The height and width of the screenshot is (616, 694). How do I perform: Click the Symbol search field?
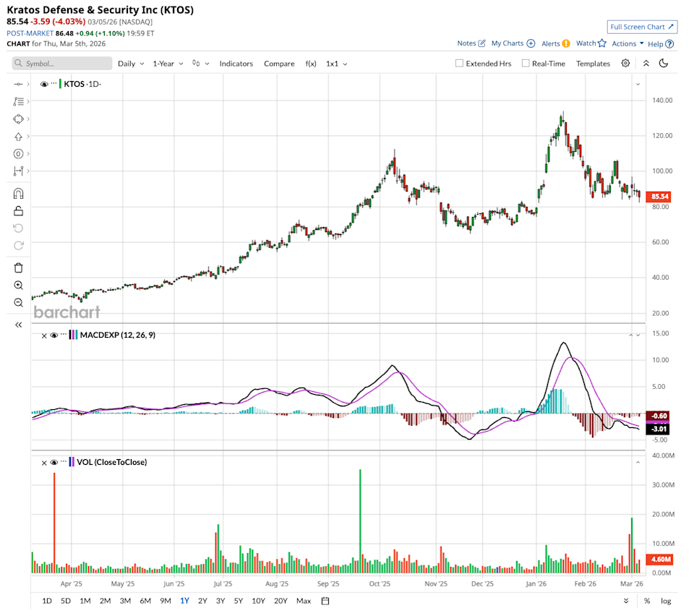point(62,64)
